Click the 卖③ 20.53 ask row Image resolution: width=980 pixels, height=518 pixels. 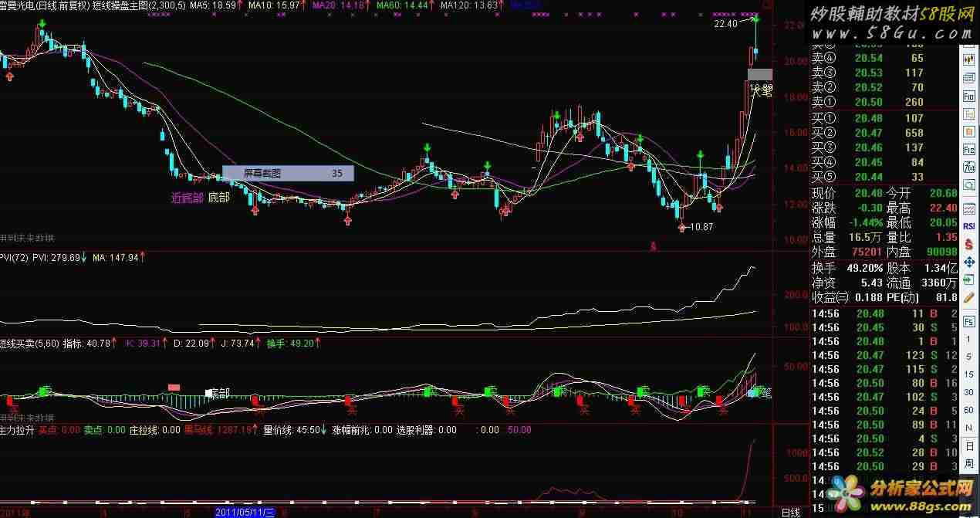pos(882,73)
